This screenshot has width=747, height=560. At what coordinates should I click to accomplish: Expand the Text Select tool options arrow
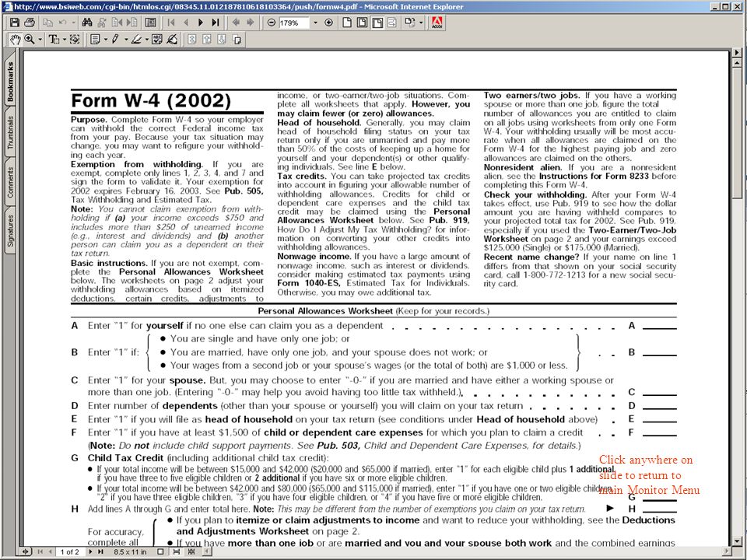pyautogui.click(x=64, y=40)
